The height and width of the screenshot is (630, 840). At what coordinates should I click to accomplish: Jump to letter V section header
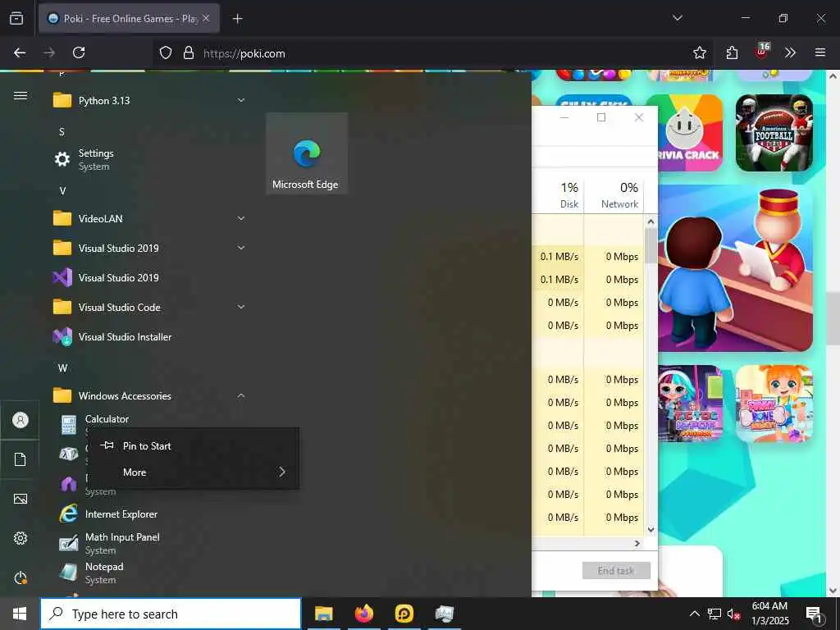pyautogui.click(x=62, y=190)
